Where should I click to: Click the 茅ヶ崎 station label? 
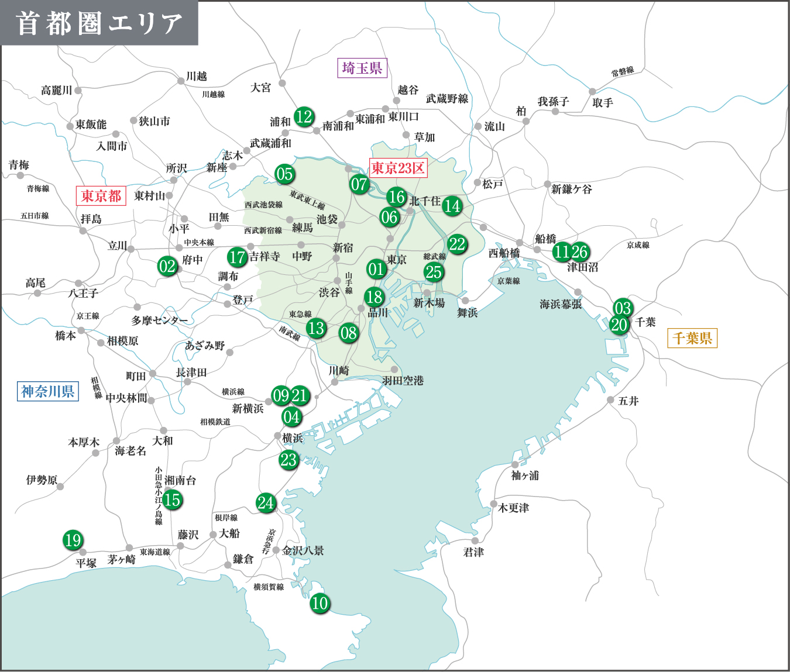coord(122,560)
